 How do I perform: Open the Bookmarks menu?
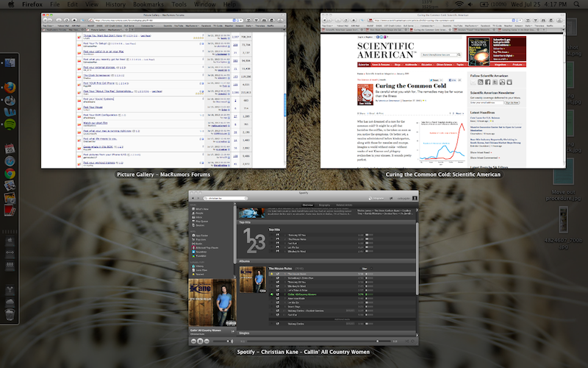click(x=148, y=4)
